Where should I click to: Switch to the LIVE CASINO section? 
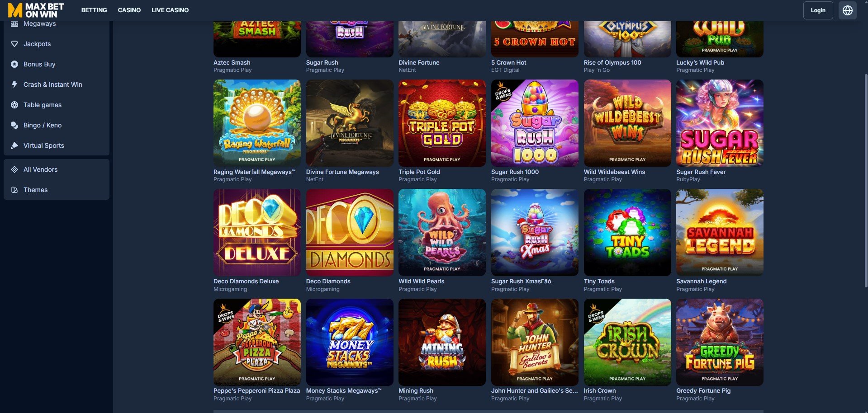[x=170, y=10]
